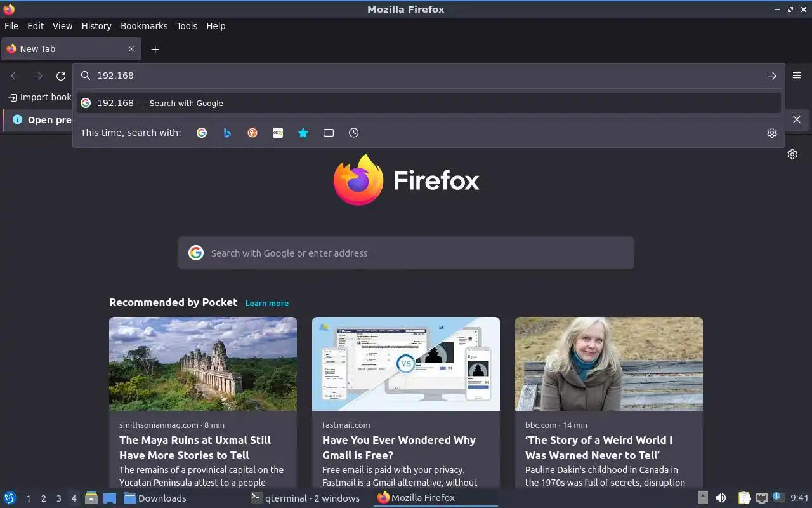Dismiss the notification bar with X

[x=797, y=119]
